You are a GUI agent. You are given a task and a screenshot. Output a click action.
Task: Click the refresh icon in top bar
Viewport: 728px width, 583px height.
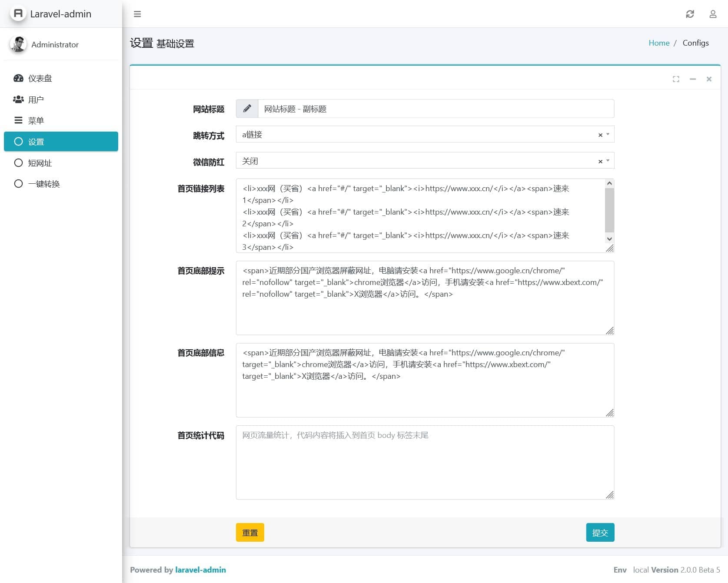690,14
